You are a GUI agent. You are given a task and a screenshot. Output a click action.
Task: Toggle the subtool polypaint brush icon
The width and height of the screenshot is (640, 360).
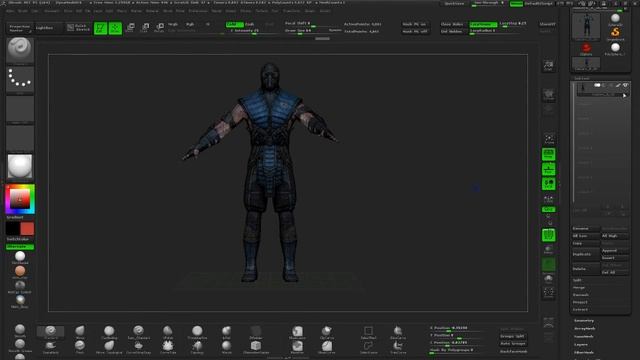tap(618, 85)
